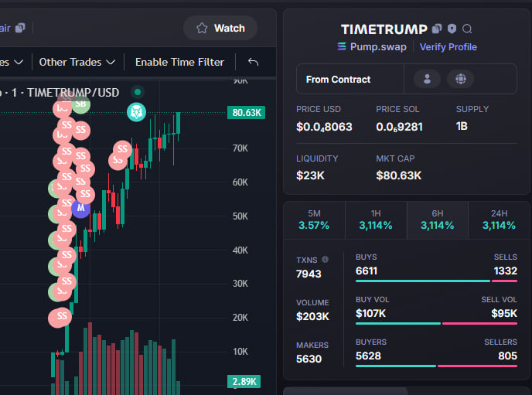Screen dimensions: 532x395
Task: Search using magnifier icon next to TIMETRUMP
Action: click(467, 29)
